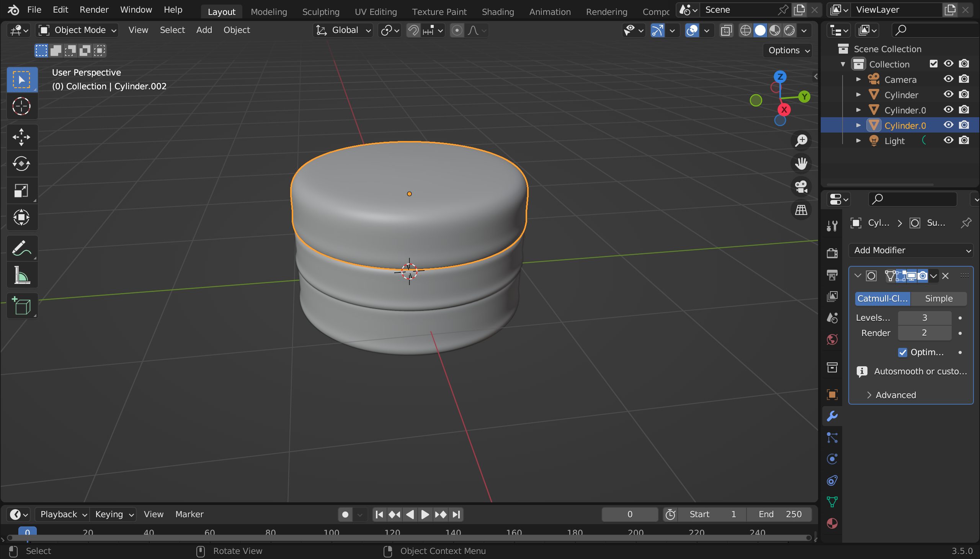Screen dimensions: 980x559
Task: Open the Render menu
Action: tap(94, 10)
